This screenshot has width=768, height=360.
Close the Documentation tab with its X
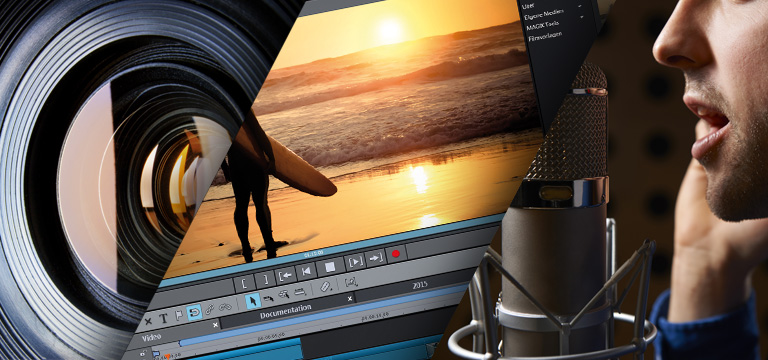click(350, 298)
